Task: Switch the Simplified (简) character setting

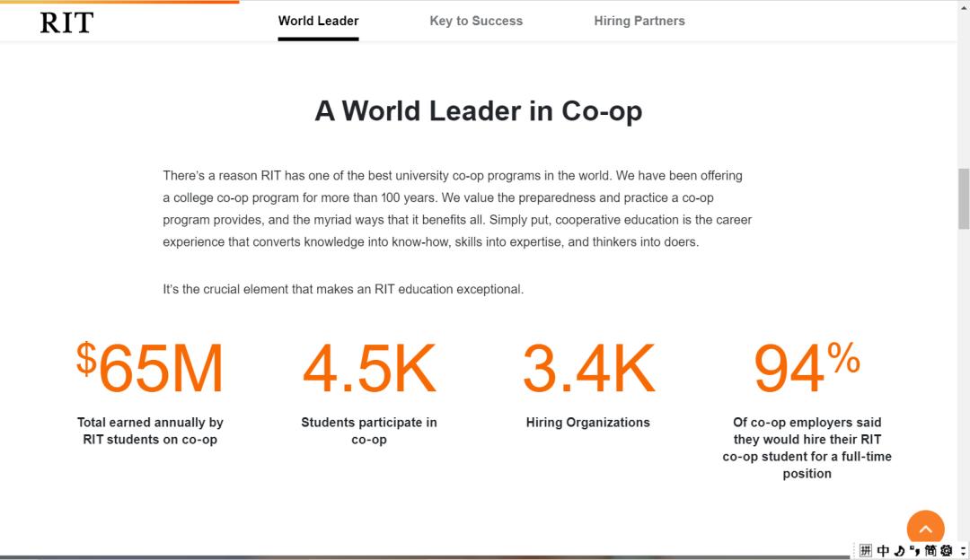Action: tap(930, 551)
